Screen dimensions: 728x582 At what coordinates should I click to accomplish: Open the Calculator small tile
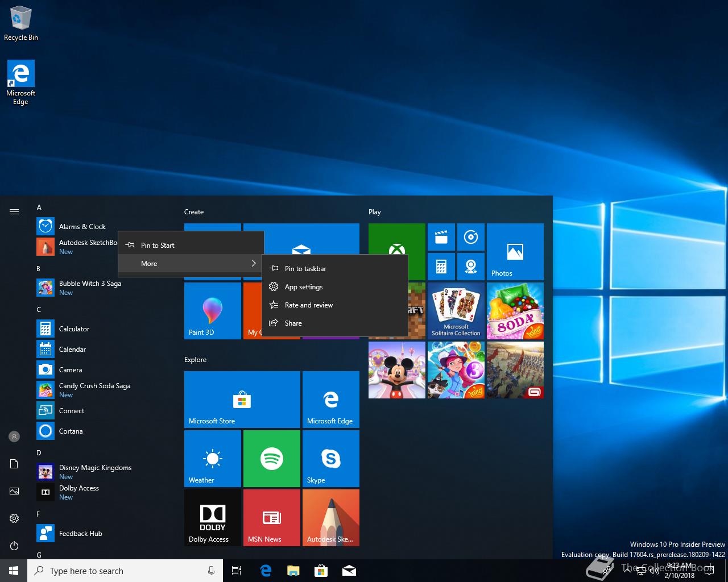point(441,267)
